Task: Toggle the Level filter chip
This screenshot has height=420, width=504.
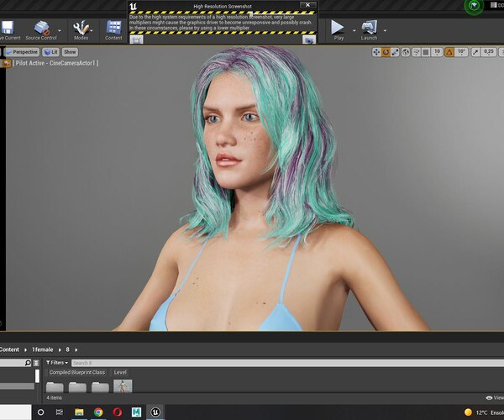Action: (120, 372)
